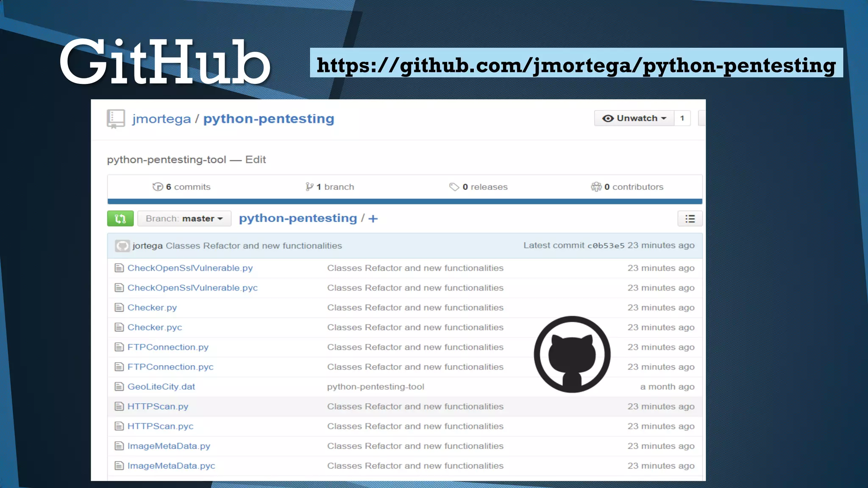Click file icon for HTTPScan.pyc

(119, 426)
